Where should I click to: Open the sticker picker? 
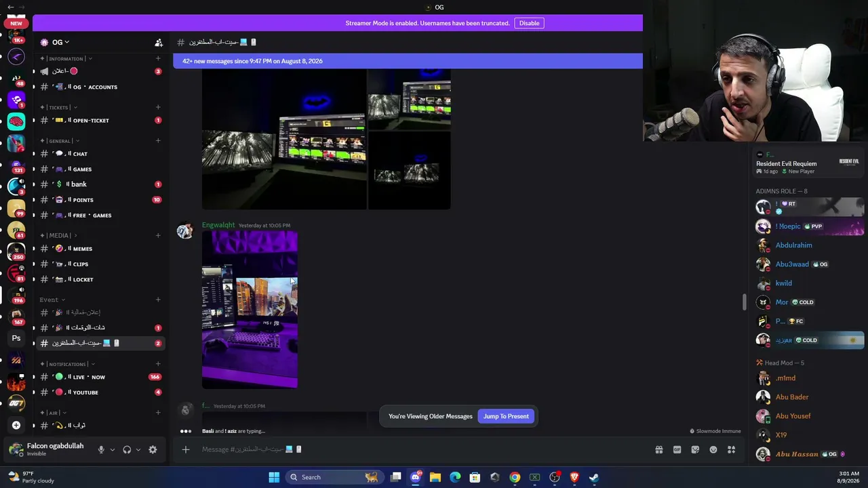[695, 449]
